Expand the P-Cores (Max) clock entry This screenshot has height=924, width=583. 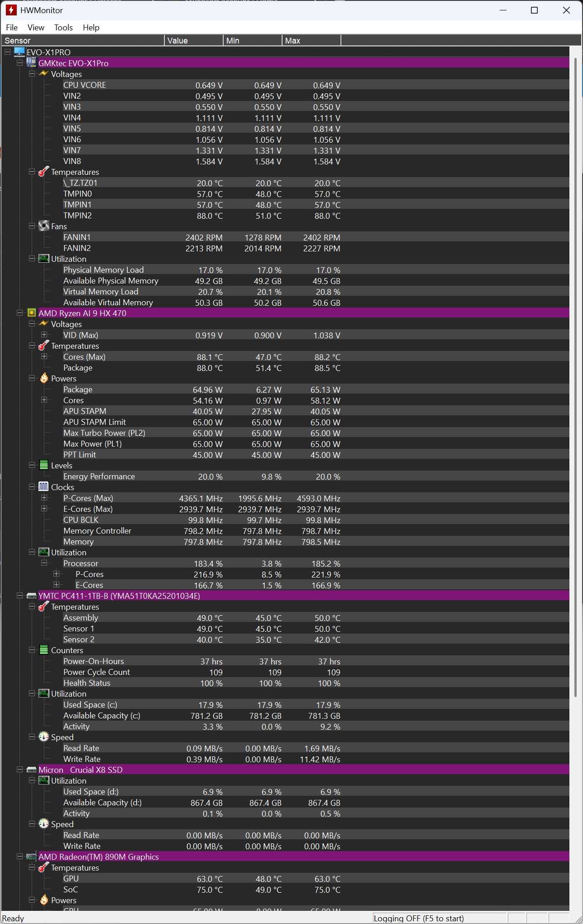pyautogui.click(x=44, y=497)
